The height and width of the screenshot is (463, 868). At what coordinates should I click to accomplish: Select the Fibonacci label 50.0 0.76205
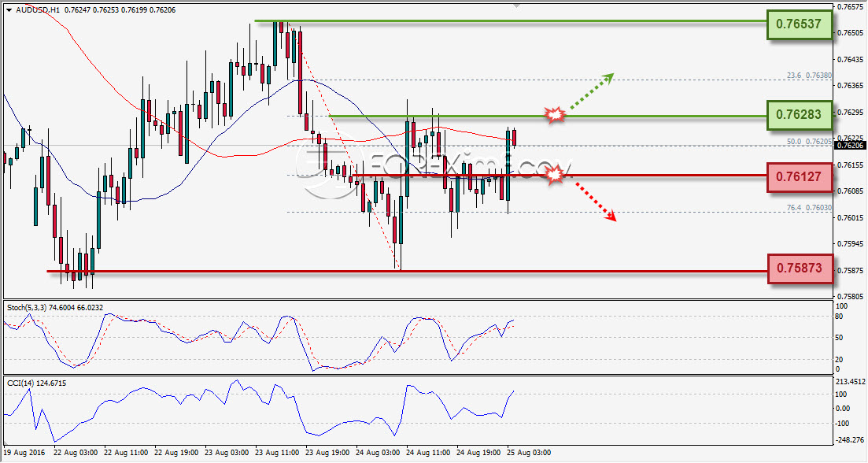click(809, 141)
